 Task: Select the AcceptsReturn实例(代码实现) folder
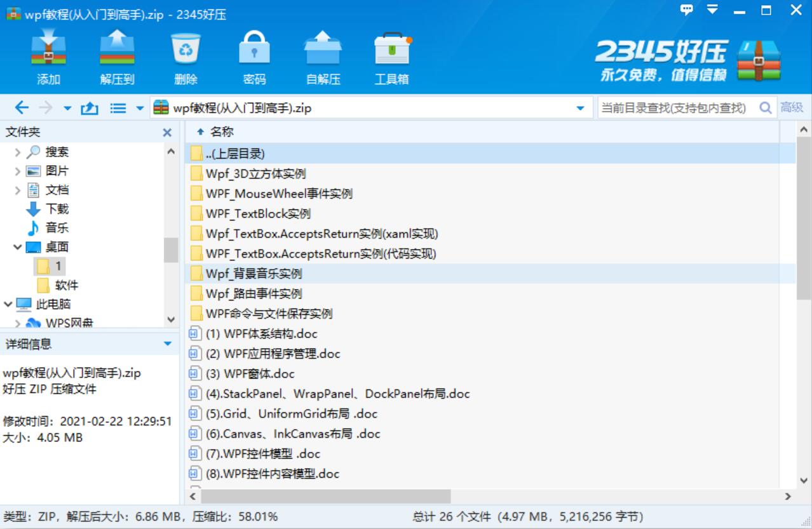(x=491, y=253)
